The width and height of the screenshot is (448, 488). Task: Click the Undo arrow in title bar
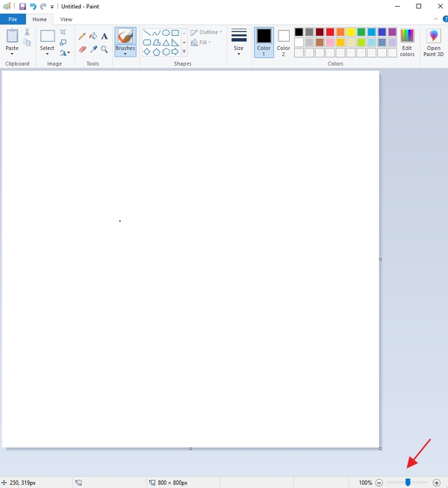click(33, 6)
